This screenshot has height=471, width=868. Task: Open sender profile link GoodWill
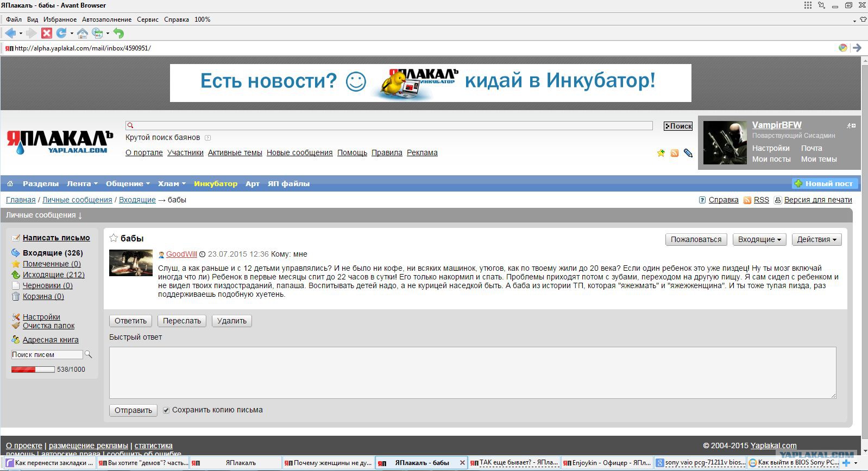click(181, 254)
